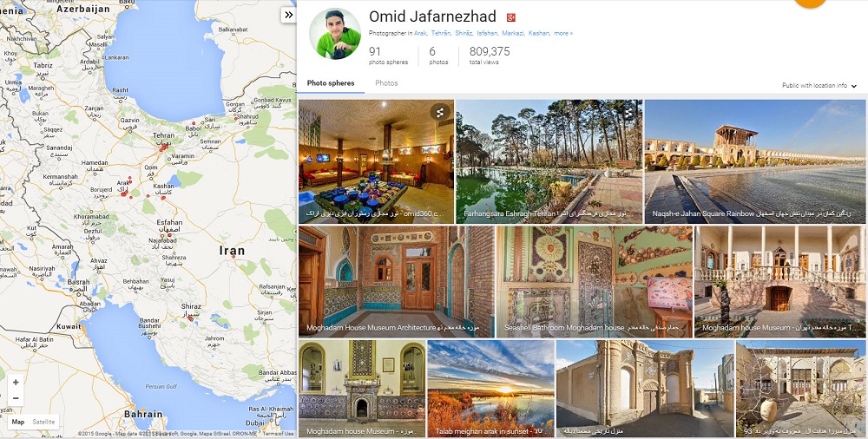Click Omid Jafarnezhad's profile picture
This screenshot has height=439, width=868.
click(335, 33)
